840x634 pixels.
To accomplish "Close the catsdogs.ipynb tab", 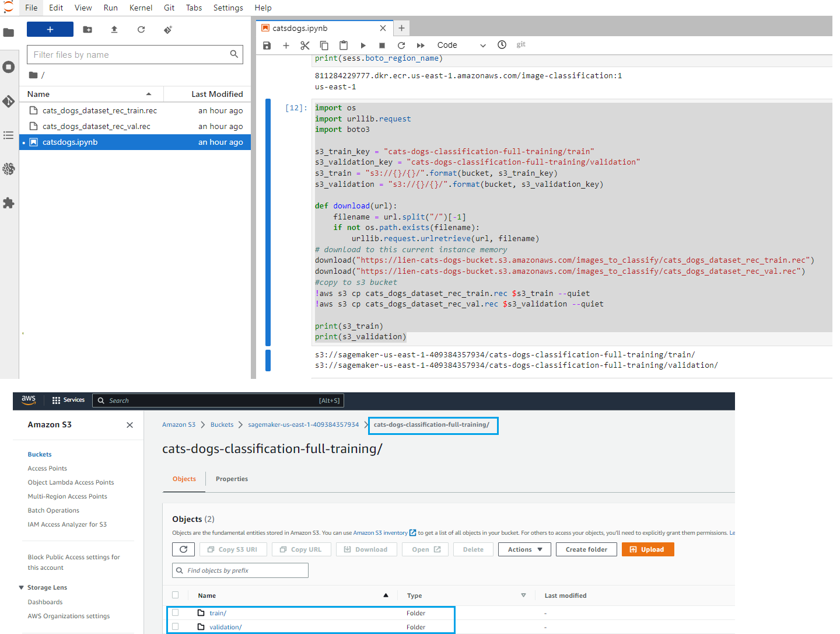I will pos(383,28).
